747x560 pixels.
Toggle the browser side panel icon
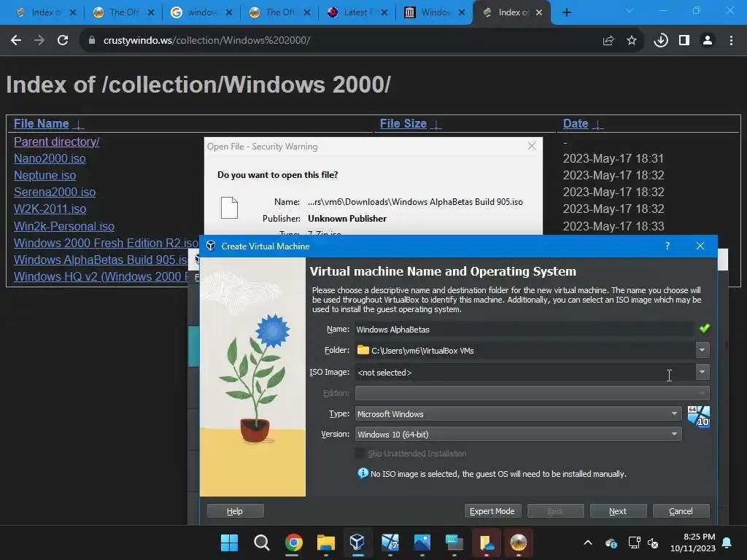[684, 41]
